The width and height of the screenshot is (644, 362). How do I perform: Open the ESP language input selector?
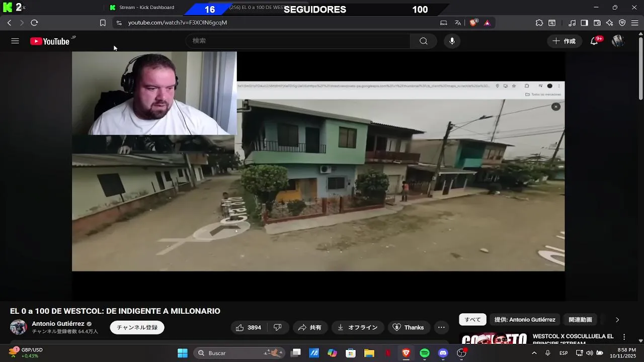coord(563,353)
